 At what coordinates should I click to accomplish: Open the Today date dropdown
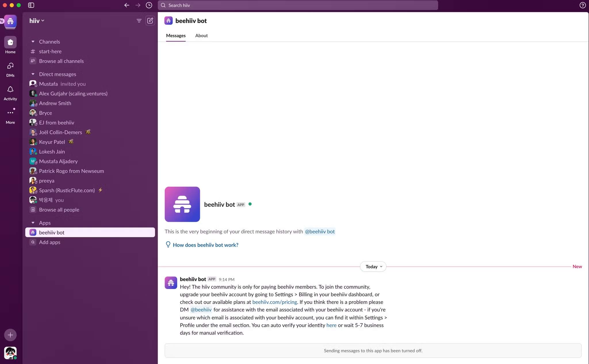(x=373, y=267)
